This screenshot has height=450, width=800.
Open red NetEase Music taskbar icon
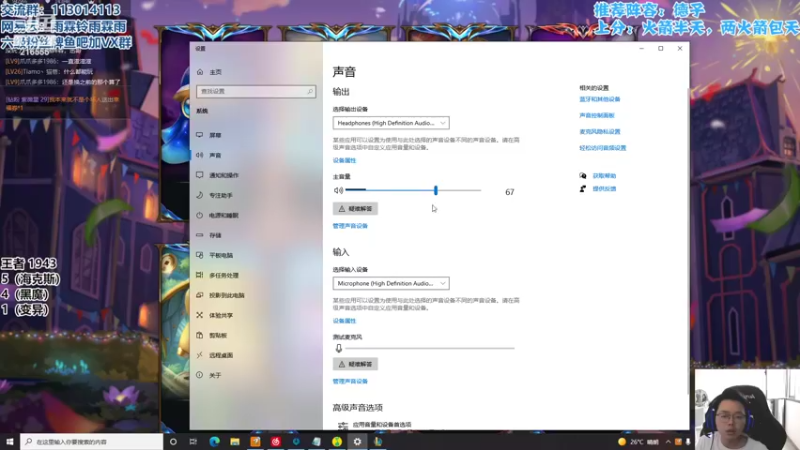tap(276, 442)
